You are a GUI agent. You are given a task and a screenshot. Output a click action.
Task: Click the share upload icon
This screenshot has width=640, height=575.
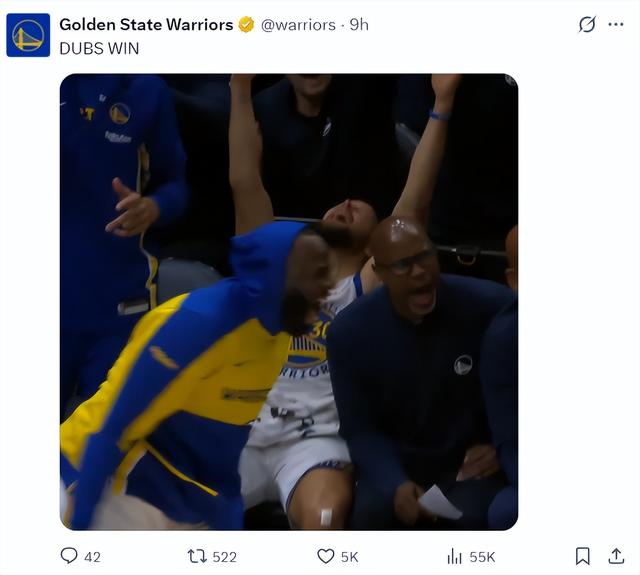pos(616,556)
